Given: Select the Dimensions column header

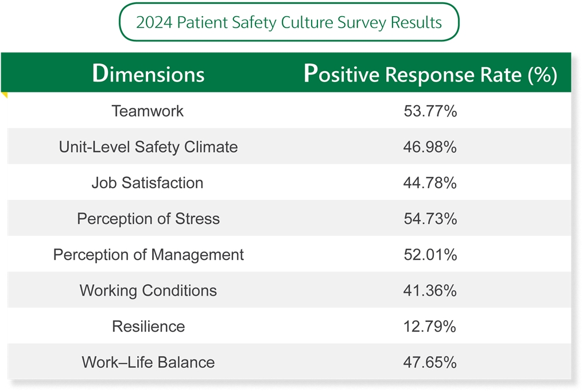Looking at the screenshot, I should point(148,74).
